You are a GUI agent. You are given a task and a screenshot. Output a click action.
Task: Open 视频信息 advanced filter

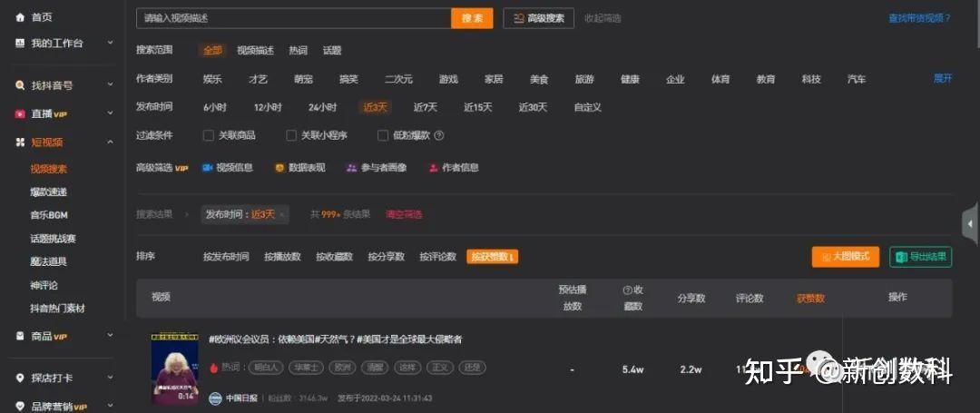point(228,167)
